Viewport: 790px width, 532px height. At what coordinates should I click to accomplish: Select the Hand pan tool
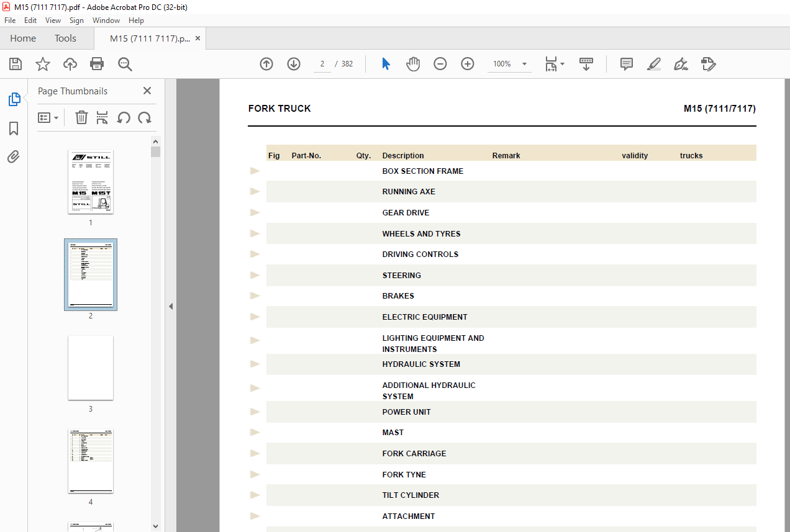point(413,64)
